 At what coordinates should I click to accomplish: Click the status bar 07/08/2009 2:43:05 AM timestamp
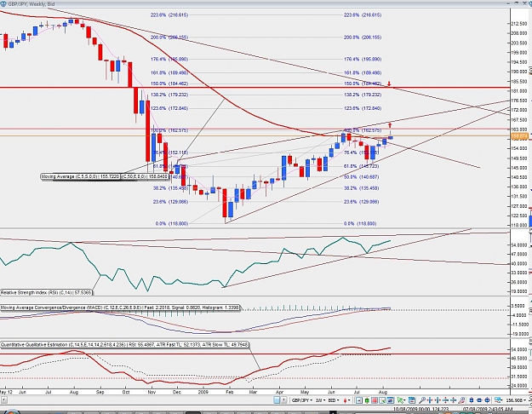488,409
